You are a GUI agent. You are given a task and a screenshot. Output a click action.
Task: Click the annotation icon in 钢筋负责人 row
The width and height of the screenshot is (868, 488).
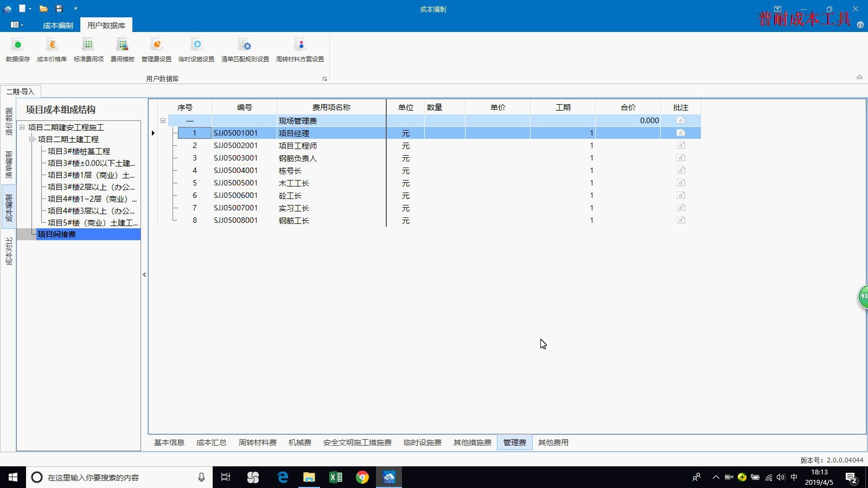tap(681, 158)
